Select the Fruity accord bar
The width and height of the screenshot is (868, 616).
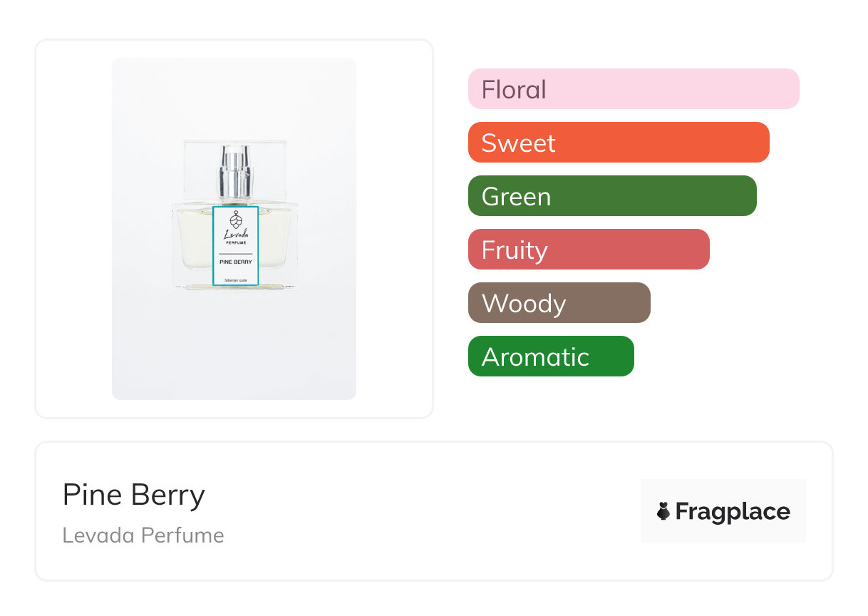pyautogui.click(x=588, y=250)
